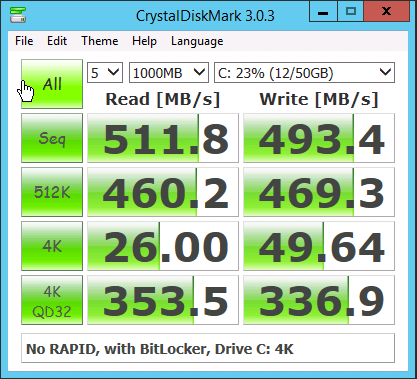Screen dimensions: 417x379
Task: Expand the drive selector C: 23% (12/50GB)
Action: 304,73
